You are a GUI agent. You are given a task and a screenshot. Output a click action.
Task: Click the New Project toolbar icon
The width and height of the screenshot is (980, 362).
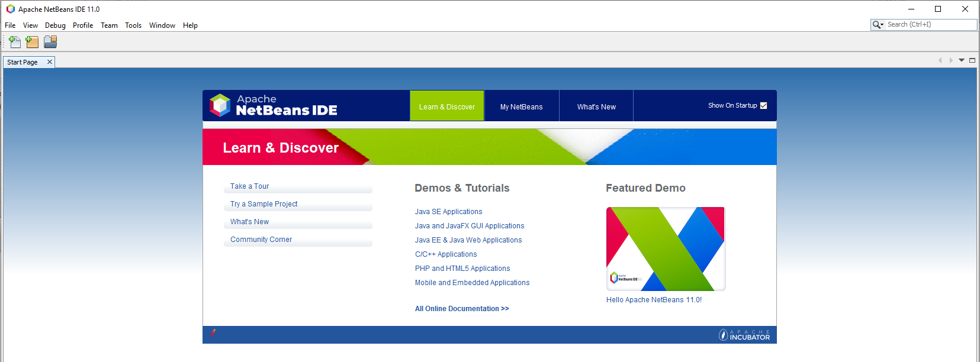[32, 42]
